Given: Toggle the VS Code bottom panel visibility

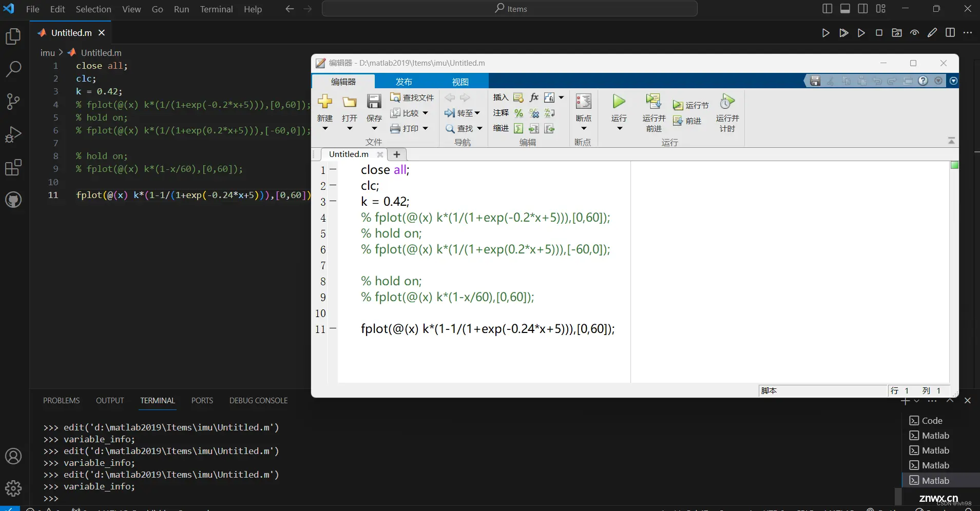Looking at the screenshot, I should click(x=845, y=9).
